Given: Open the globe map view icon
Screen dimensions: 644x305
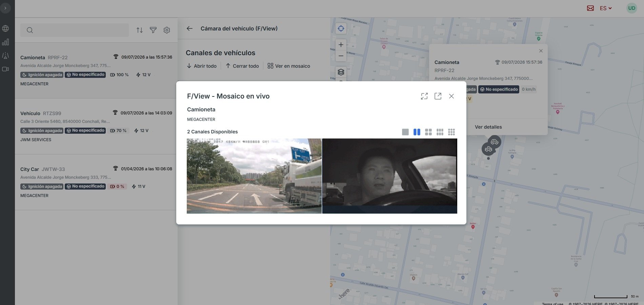Looking at the screenshot, I should pos(5,28).
